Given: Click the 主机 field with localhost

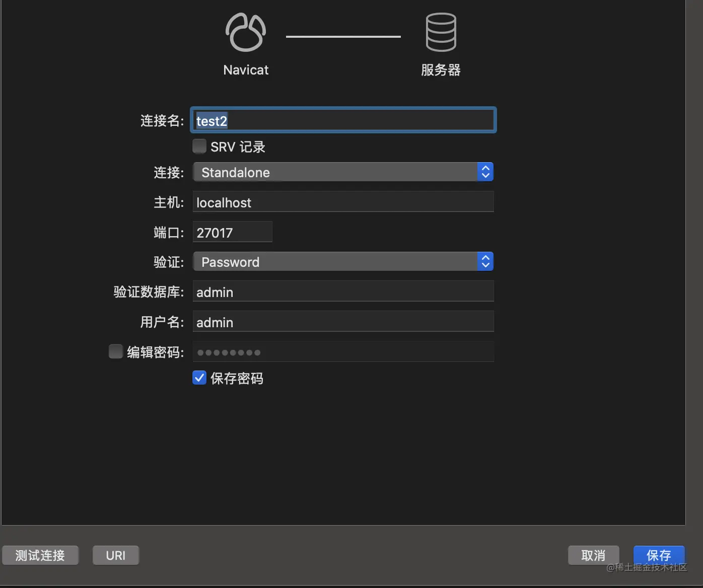Looking at the screenshot, I should 343,202.
